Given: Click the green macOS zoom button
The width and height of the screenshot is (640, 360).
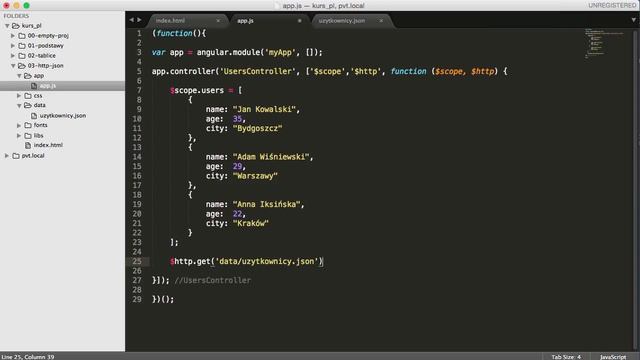Looking at the screenshot, I should [x=27, y=5].
